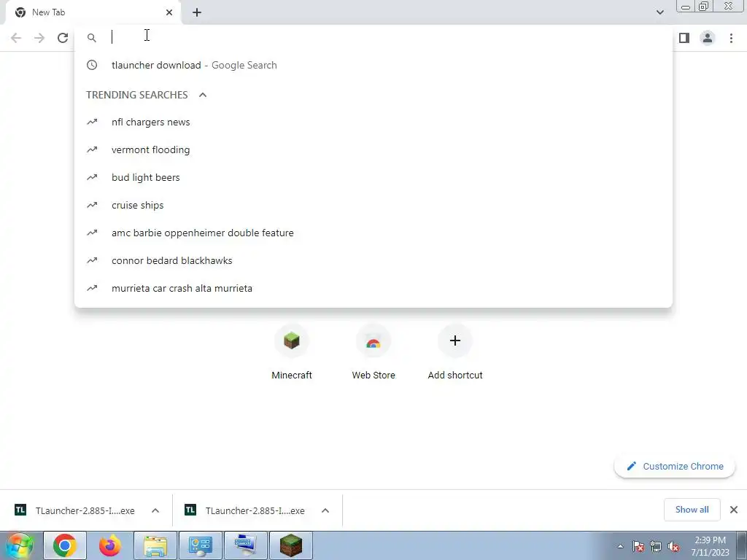Click the muted volume tray icon
Screen dimensions: 747x560
(x=673, y=546)
